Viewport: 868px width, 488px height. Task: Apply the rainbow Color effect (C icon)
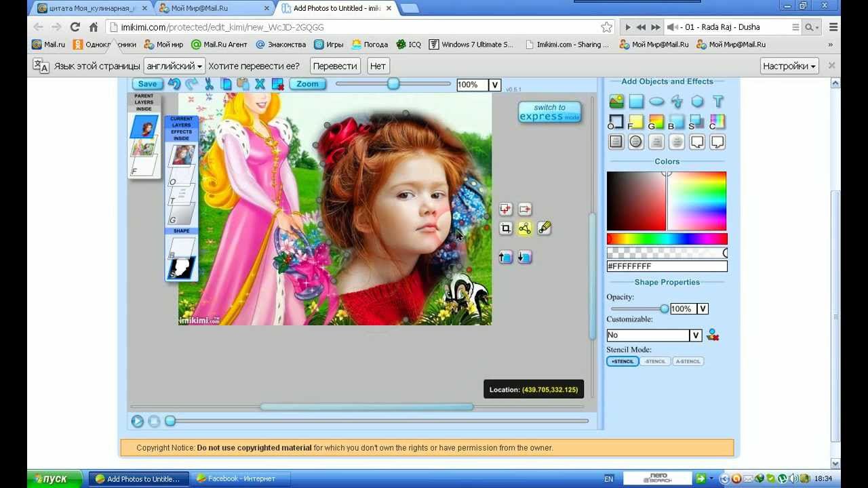click(717, 122)
